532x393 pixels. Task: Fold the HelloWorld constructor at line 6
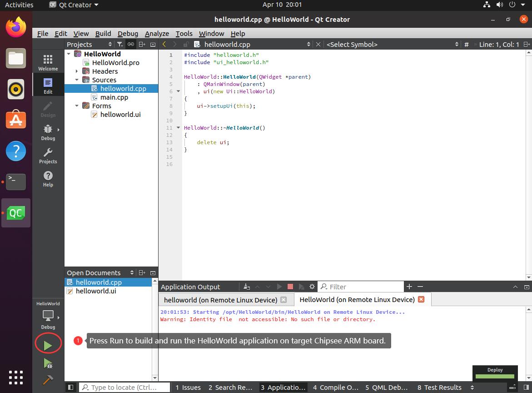(178, 91)
